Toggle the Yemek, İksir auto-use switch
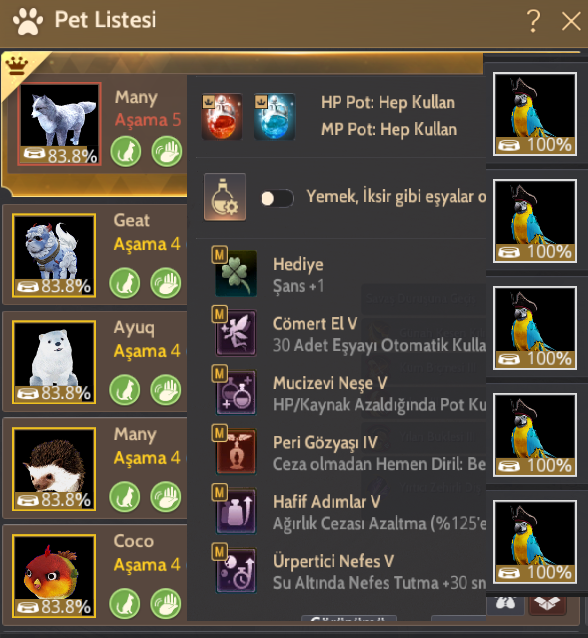 coord(277,199)
